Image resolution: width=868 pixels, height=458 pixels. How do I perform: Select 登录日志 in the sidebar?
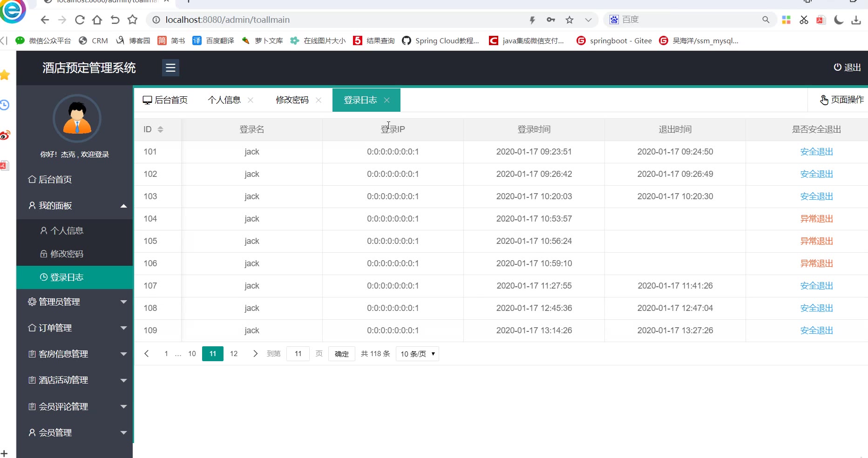pyautogui.click(x=75, y=277)
